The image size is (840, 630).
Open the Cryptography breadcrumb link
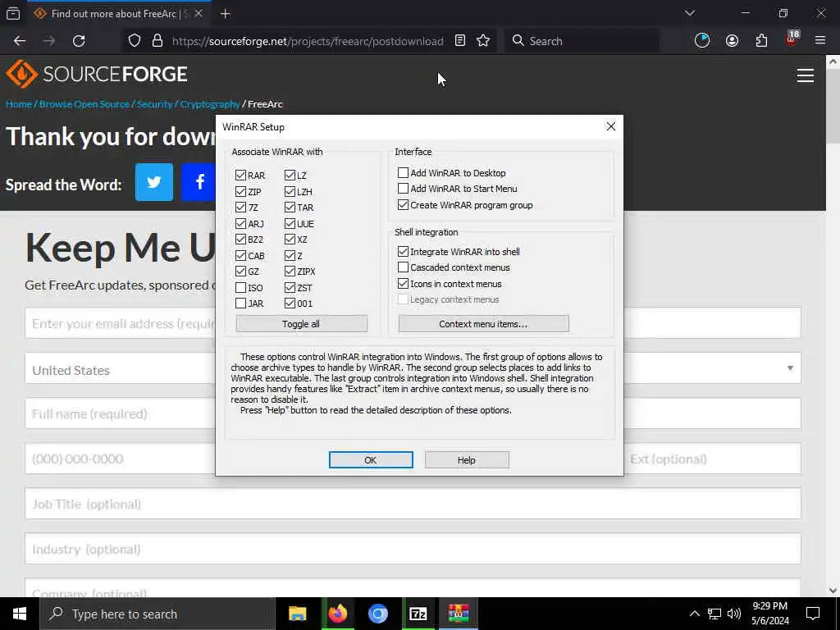point(209,104)
